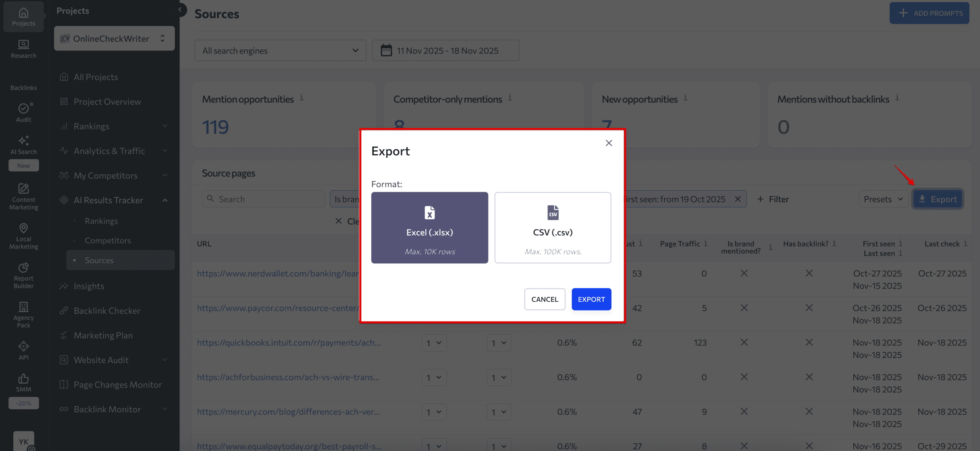Open the Sources item under AI Results Tracker
This screenshot has height=451, width=980.
pos(100,260)
